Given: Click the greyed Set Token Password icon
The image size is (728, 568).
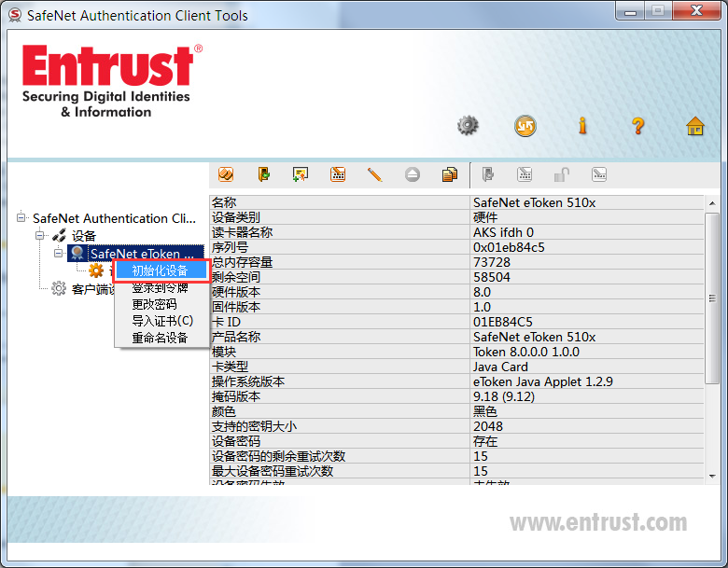Looking at the screenshot, I should (x=599, y=174).
